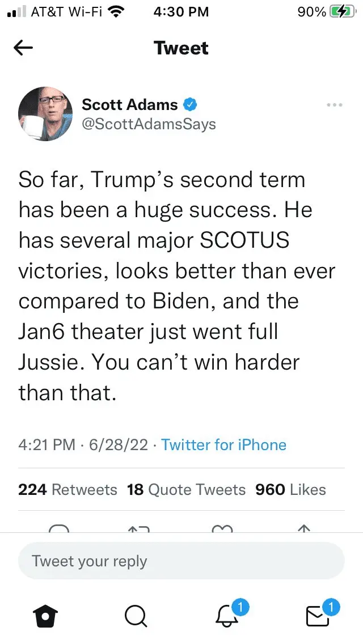Tap the blue verified badge

click(x=191, y=104)
